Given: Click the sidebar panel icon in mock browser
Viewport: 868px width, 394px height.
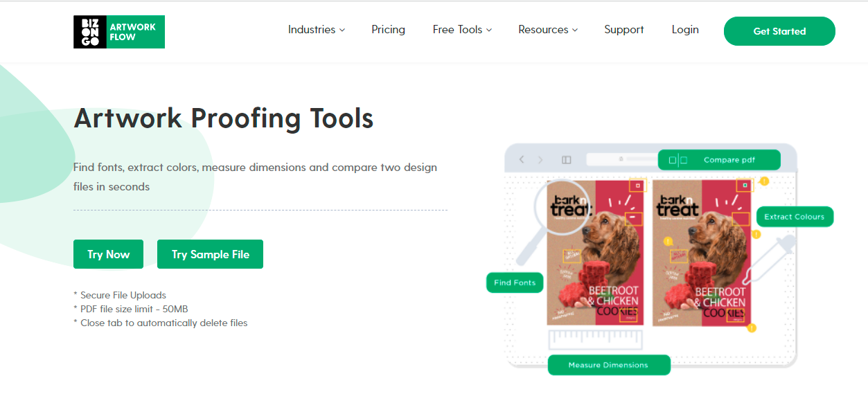Looking at the screenshot, I should pyautogui.click(x=567, y=160).
